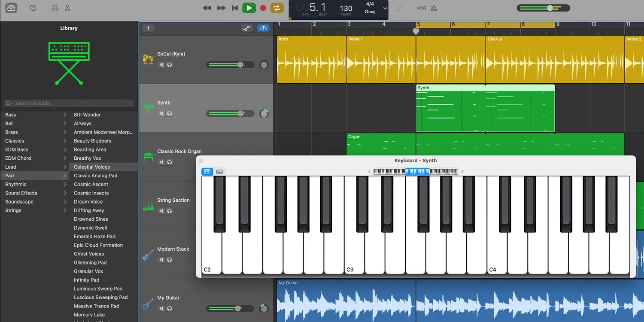
Task: Select Celestial Voices from the Pad list
Action: tap(91, 167)
